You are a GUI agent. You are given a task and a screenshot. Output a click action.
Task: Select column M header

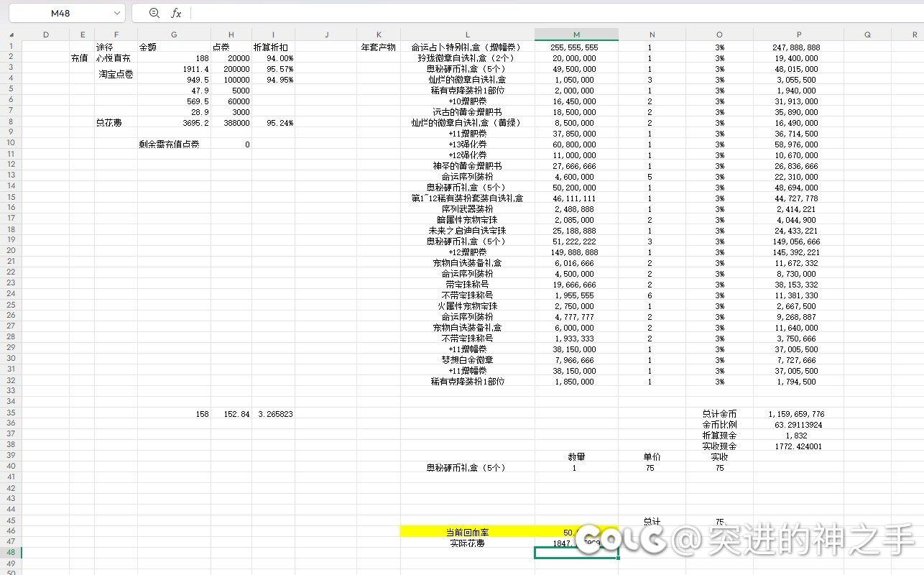pyautogui.click(x=576, y=34)
